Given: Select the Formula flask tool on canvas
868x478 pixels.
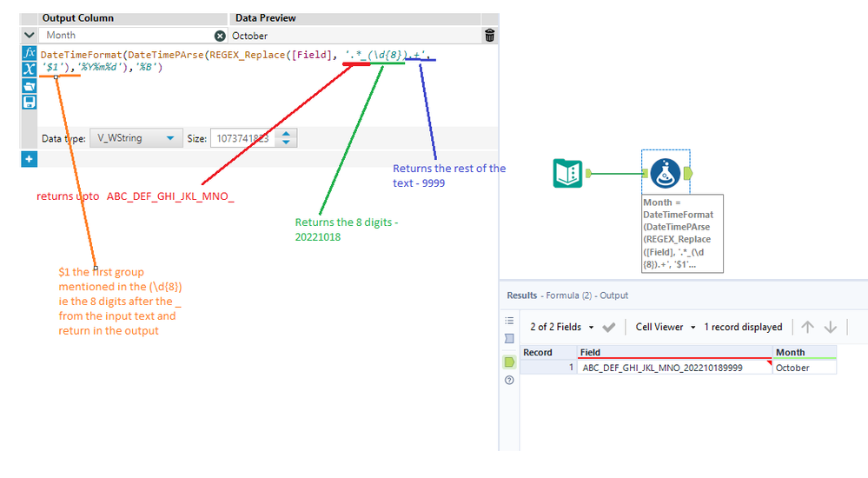Looking at the screenshot, I should 665,173.
